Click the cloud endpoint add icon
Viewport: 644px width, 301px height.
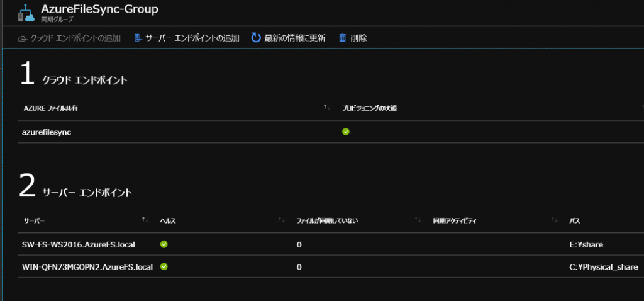click(22, 38)
